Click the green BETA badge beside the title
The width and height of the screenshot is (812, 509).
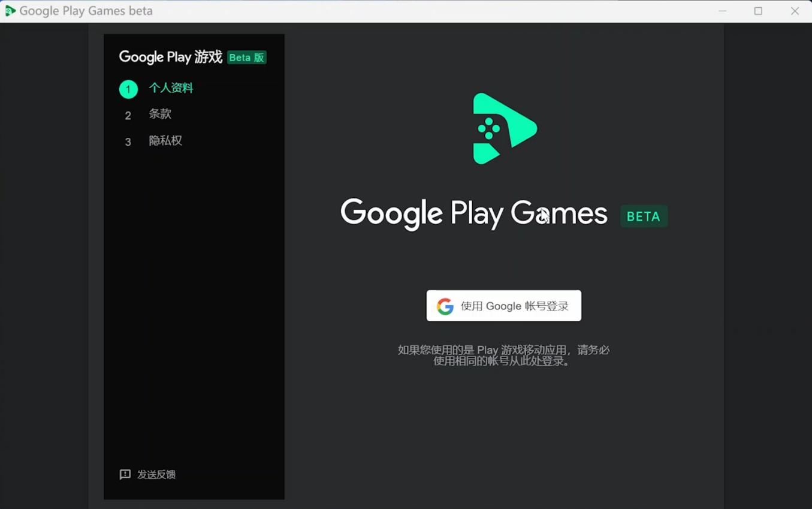pos(644,216)
